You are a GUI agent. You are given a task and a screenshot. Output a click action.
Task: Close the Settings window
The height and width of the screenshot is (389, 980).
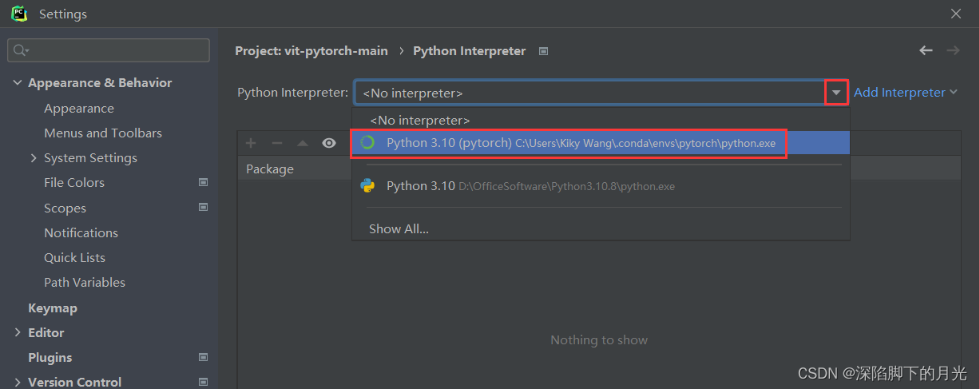[956, 14]
